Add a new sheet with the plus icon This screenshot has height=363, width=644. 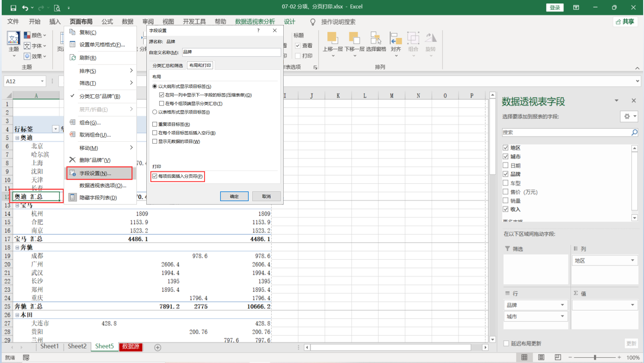pos(158,347)
